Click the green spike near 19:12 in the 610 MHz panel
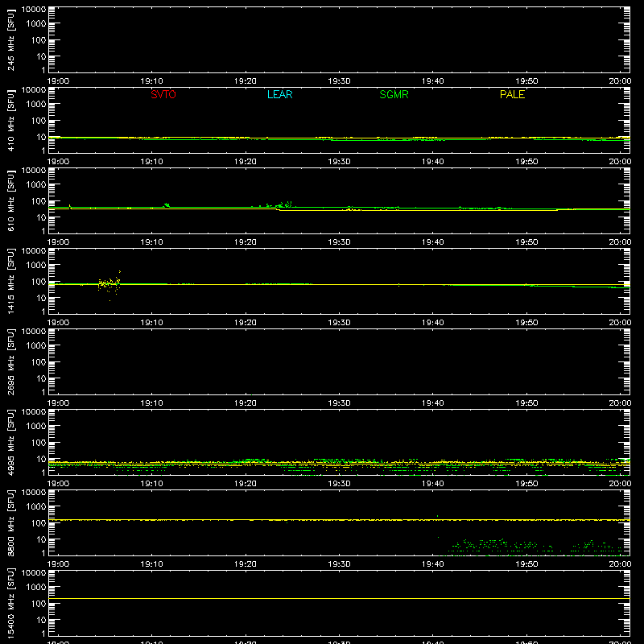Image resolution: width=644 pixels, height=644 pixels. tap(167, 204)
